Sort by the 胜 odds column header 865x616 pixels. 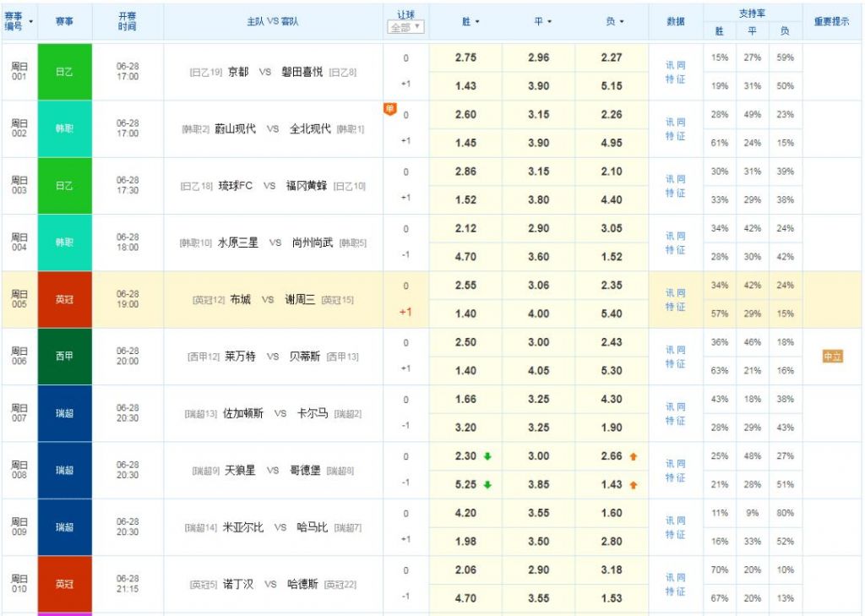[x=471, y=21]
